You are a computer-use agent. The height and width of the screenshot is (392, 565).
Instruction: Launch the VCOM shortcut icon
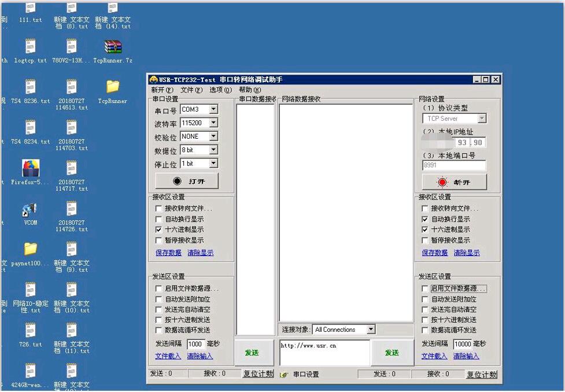point(30,209)
